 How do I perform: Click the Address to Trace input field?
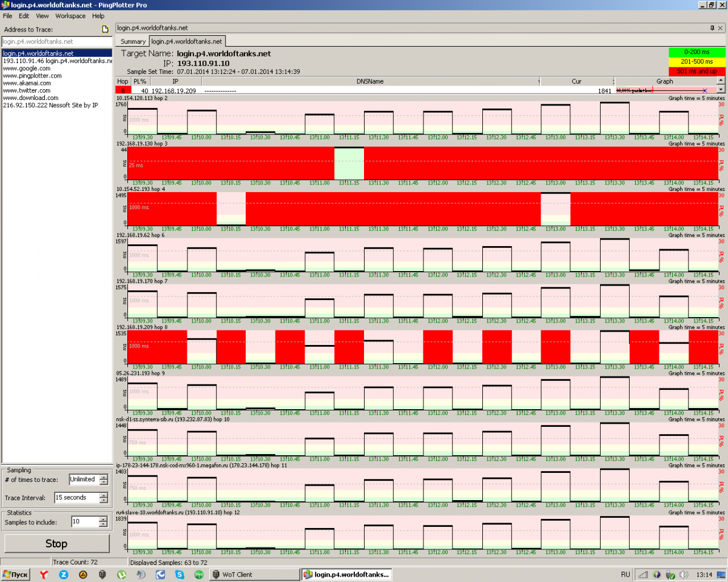(56, 42)
